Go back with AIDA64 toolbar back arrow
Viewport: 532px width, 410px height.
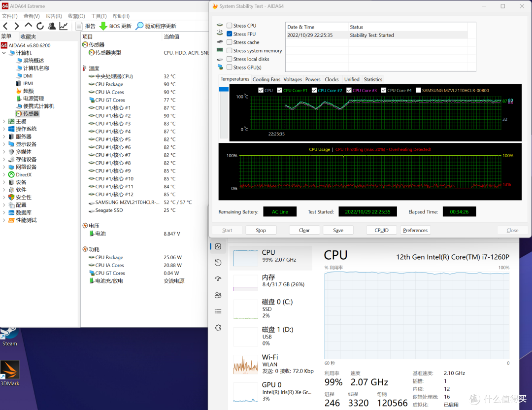5,26
